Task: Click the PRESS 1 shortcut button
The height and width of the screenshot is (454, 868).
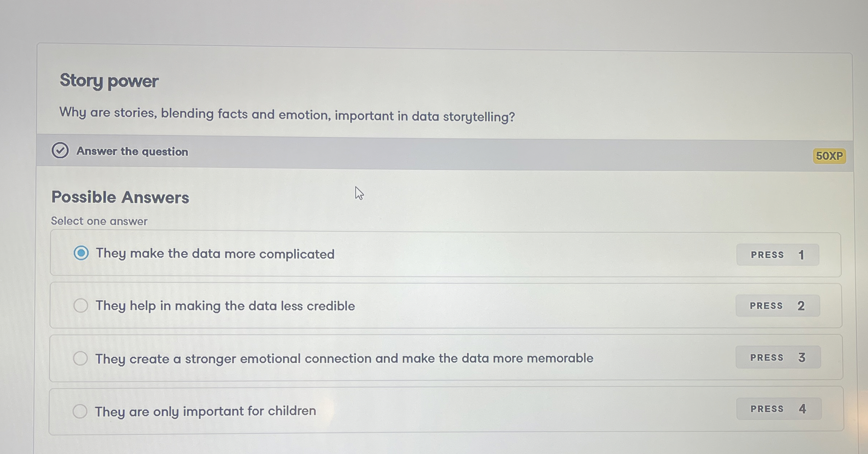Action: tap(777, 255)
